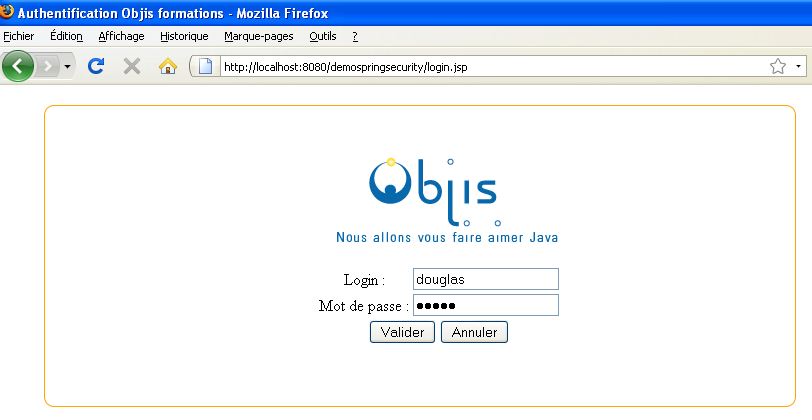Go back with the green Back arrow
812x420 pixels.
tap(18, 66)
